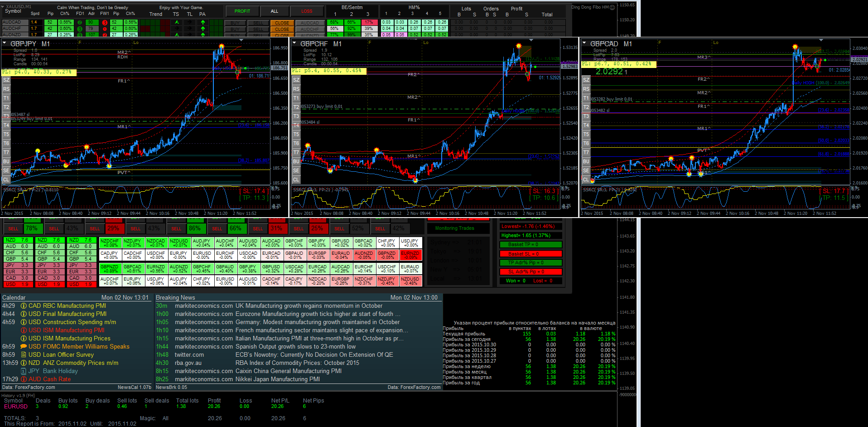Expand the GBPCAD M1 chart title triangle
Image resolution: width=868 pixels, height=427 pixels.
[584, 44]
